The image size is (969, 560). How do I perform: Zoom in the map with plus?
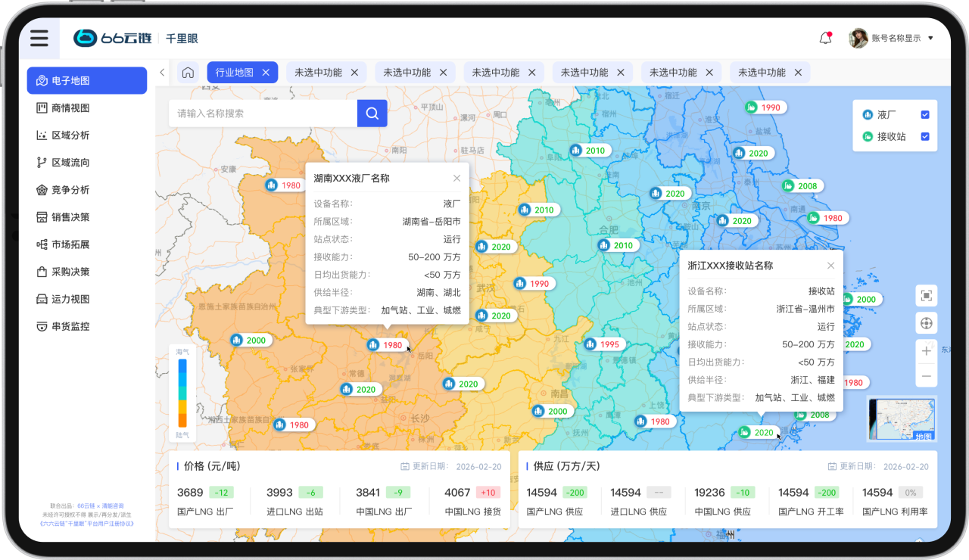coord(926,351)
